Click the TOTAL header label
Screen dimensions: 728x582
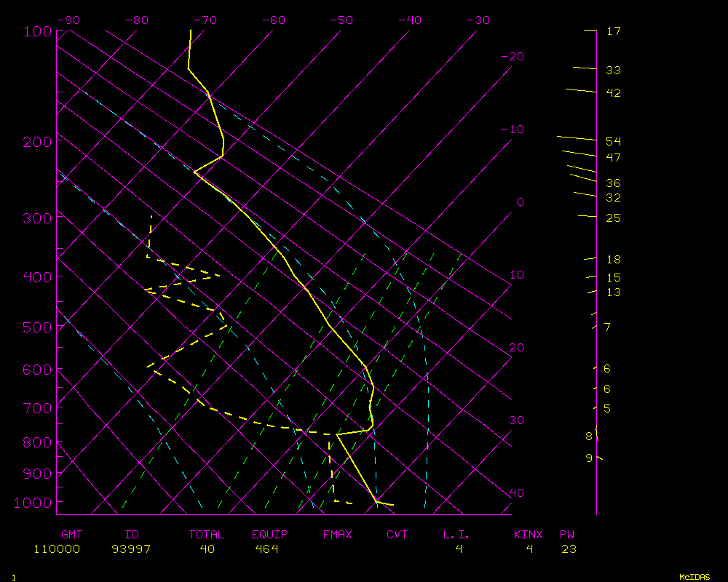207,535
